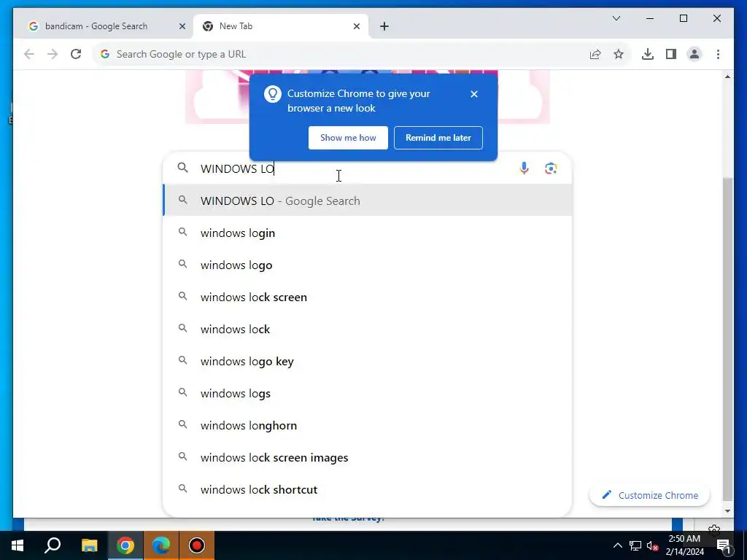The width and height of the screenshot is (747, 560).
Task: Choose the 'windows login' suggestion
Action: coord(368,233)
